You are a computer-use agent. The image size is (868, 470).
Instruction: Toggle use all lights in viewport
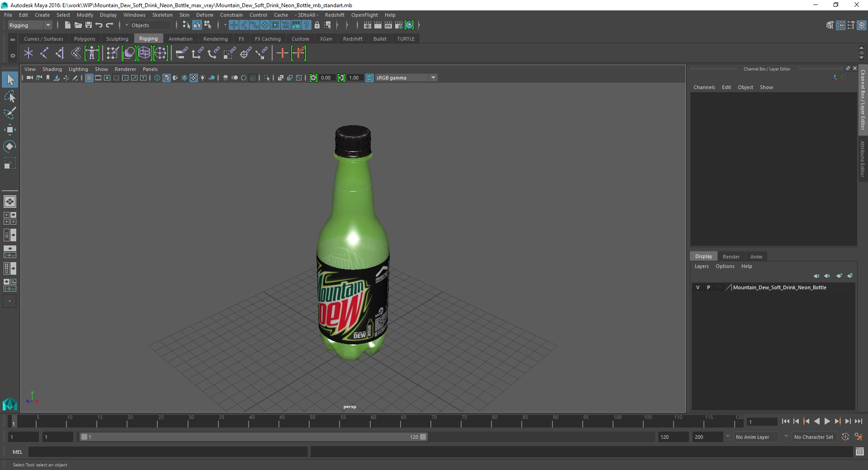pos(203,78)
